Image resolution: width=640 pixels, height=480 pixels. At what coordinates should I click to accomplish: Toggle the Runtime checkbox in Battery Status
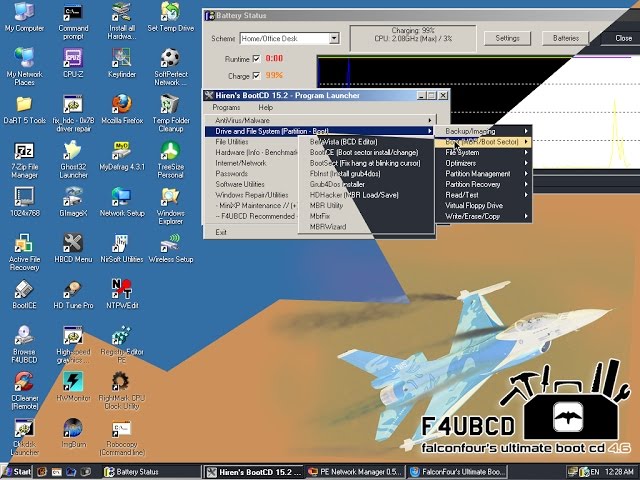[256, 59]
